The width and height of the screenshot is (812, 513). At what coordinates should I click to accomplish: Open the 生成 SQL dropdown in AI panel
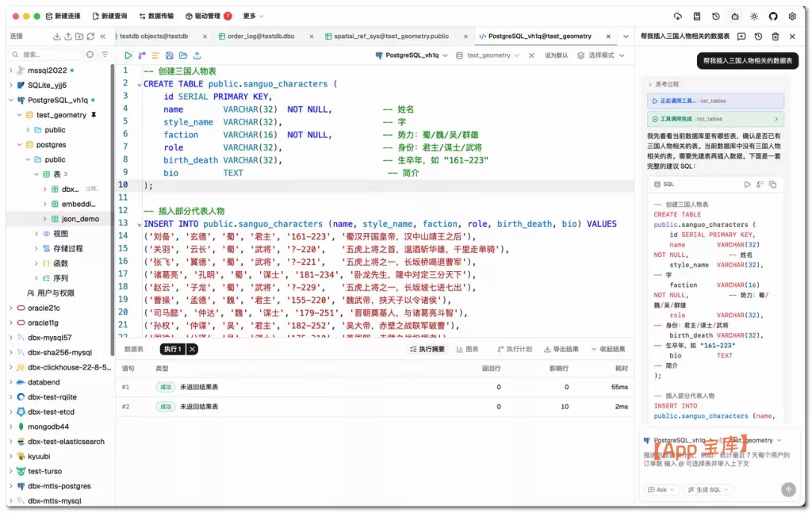(708, 490)
